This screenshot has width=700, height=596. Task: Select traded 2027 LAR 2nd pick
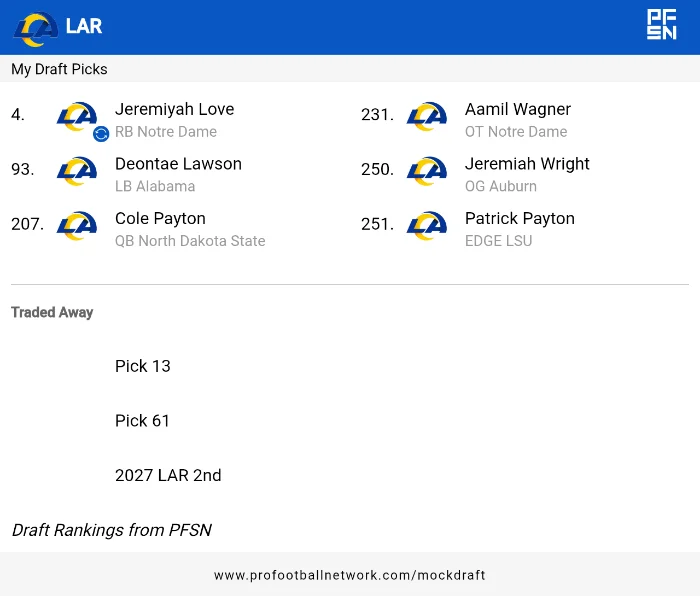coord(168,476)
